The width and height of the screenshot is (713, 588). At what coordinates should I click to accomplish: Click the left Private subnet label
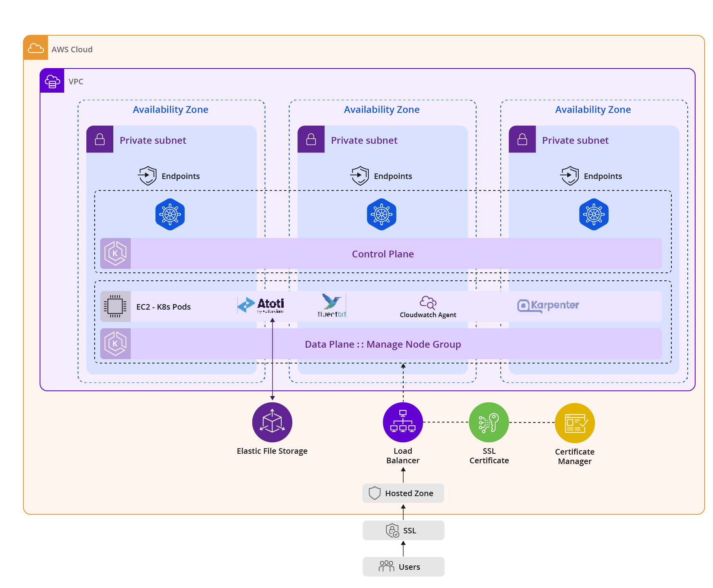click(153, 140)
